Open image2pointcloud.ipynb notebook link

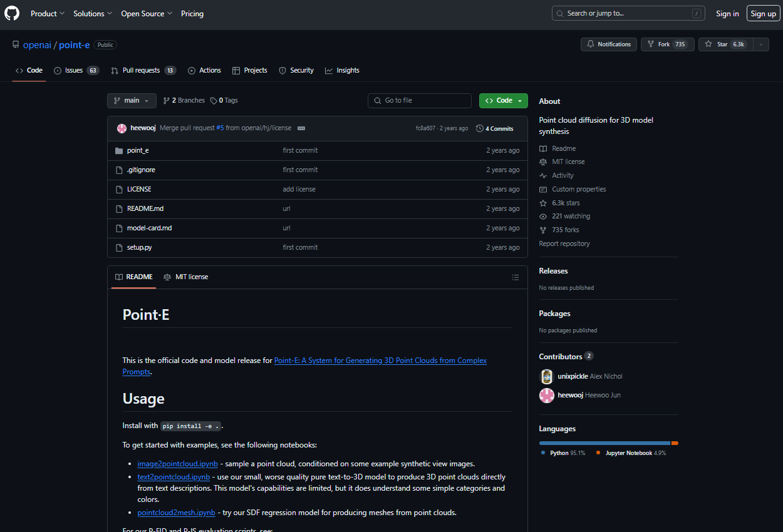click(178, 464)
